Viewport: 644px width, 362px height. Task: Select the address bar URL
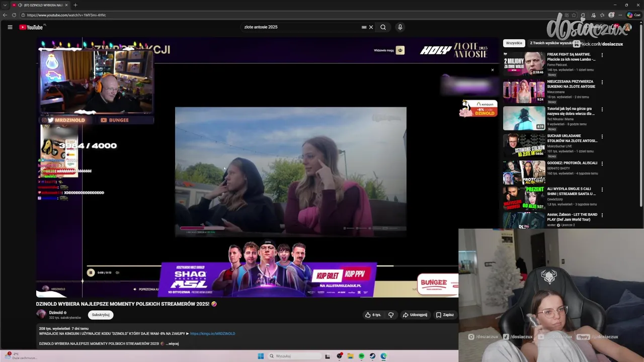[66, 15]
